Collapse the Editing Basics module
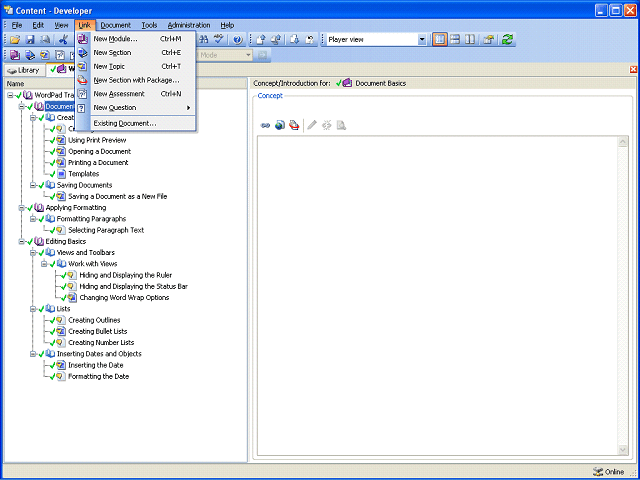This screenshot has height=480, width=640. coord(22,241)
